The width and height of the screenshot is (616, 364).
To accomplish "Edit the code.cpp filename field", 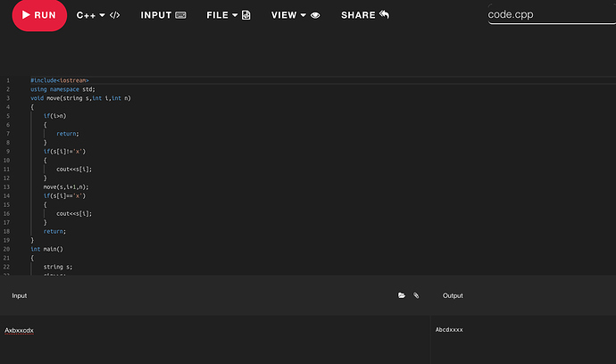I will coord(552,15).
